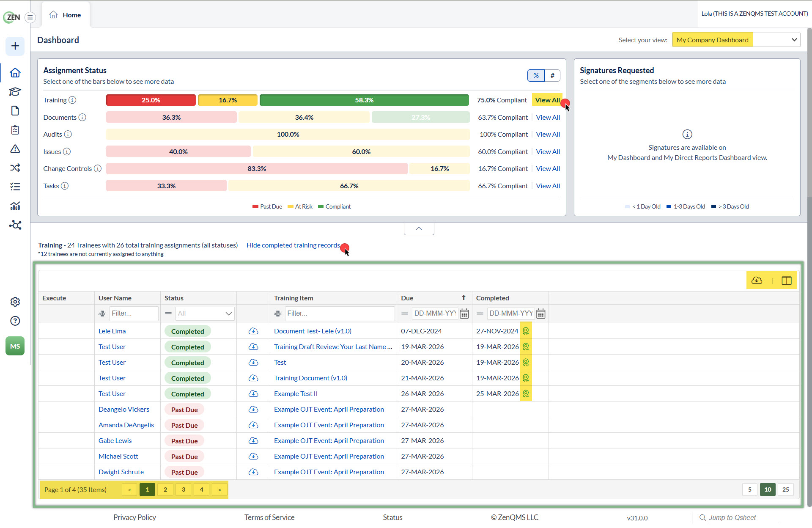The height and width of the screenshot is (528, 812).
Task: Switch assignment status to percent view
Action: (x=536, y=75)
